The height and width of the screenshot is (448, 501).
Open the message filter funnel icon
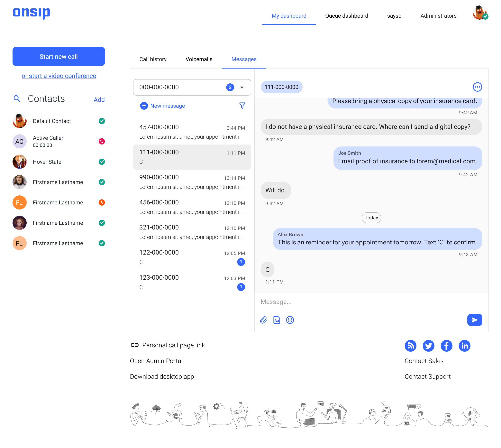(242, 106)
